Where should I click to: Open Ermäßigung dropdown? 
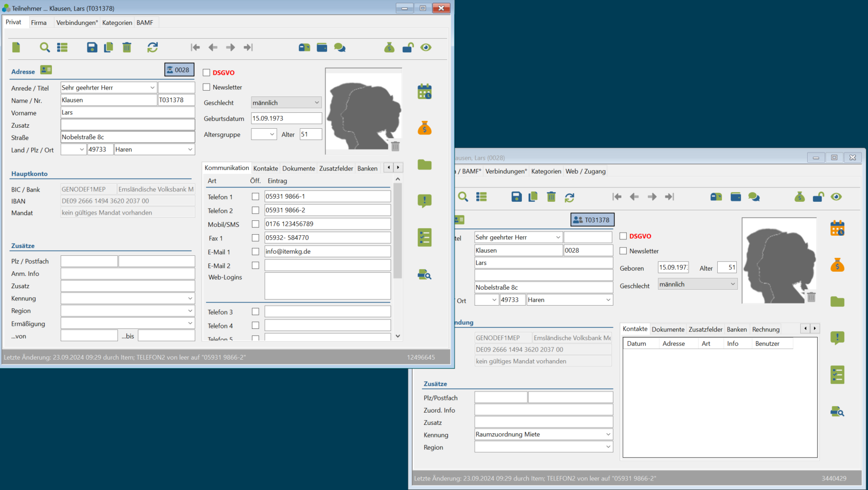tap(190, 323)
